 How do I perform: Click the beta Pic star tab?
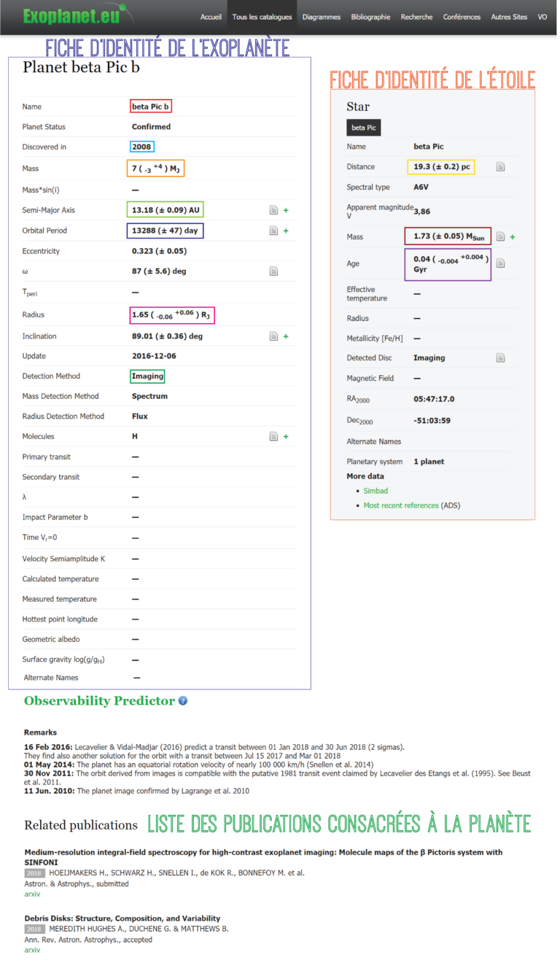click(x=363, y=128)
